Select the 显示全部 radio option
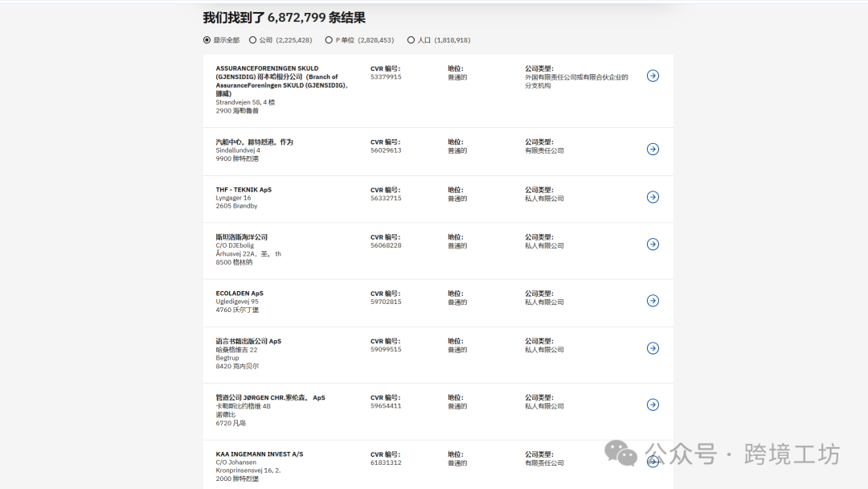 pyautogui.click(x=208, y=39)
